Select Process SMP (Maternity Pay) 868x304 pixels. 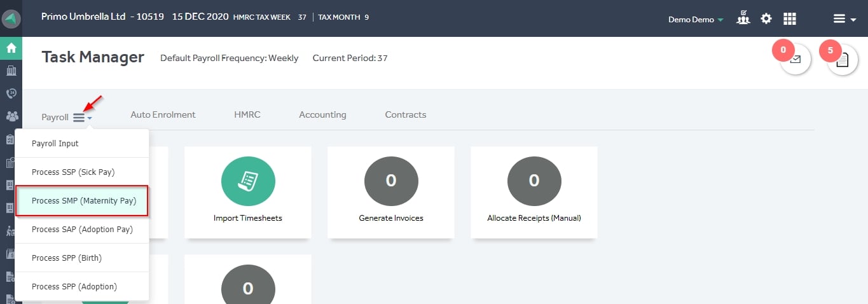(82, 201)
